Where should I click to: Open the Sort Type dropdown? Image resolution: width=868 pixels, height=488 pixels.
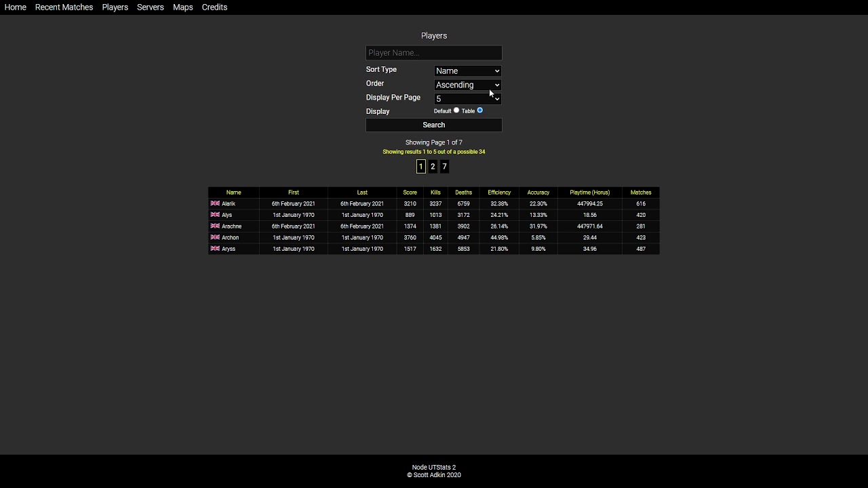click(468, 70)
